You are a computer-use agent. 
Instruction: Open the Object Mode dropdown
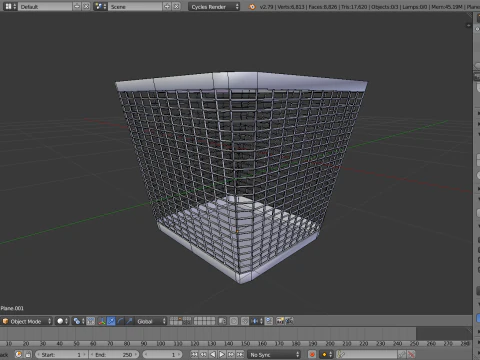[x=27, y=321]
